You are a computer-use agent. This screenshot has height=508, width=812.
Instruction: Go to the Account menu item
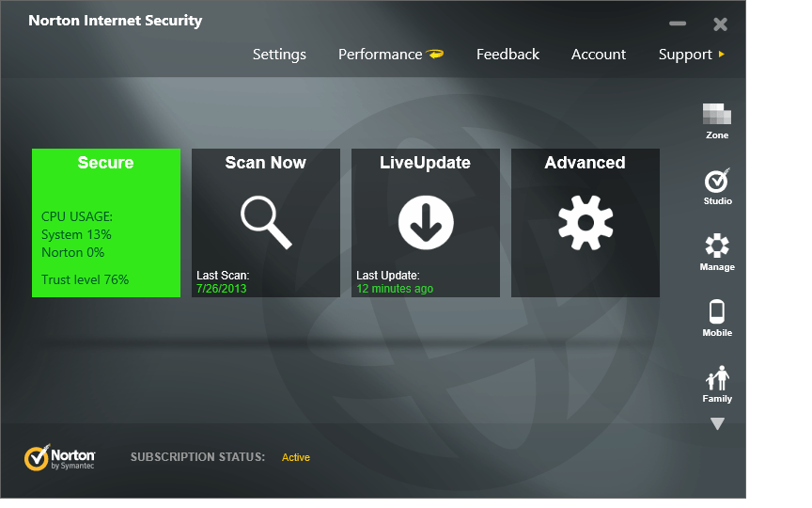pyautogui.click(x=599, y=55)
